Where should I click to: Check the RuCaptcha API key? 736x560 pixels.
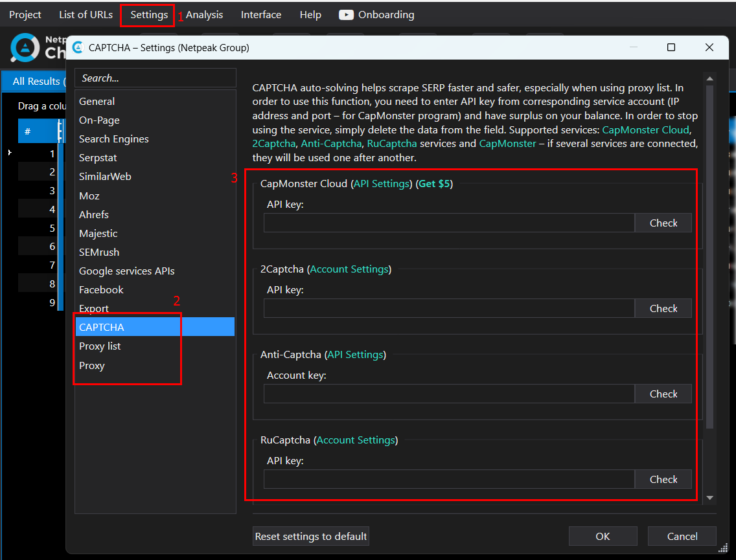pyautogui.click(x=663, y=479)
